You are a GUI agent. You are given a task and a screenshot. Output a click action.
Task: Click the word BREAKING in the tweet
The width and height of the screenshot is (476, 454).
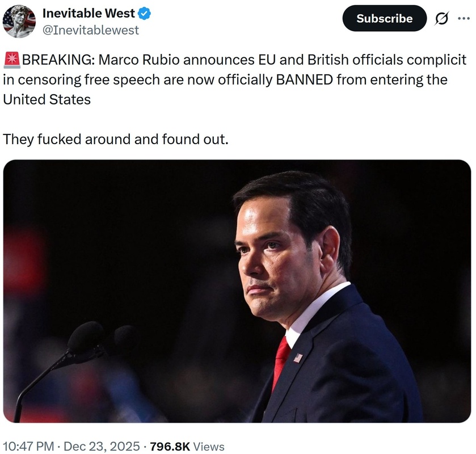(x=56, y=60)
